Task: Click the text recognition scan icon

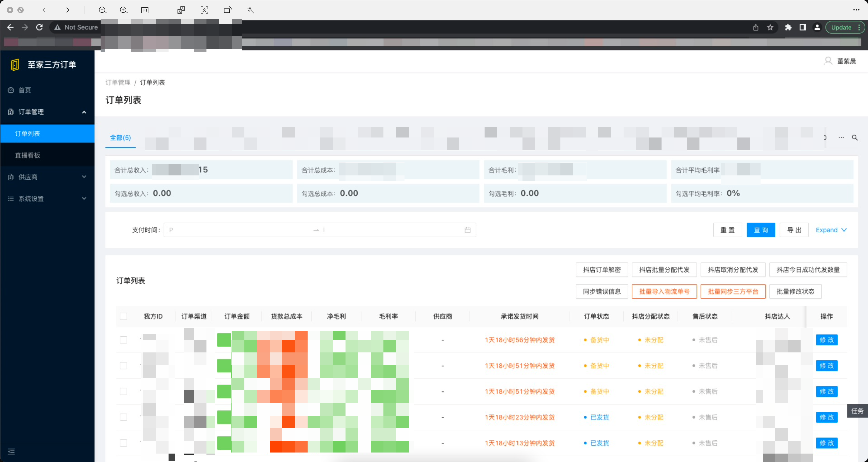Action: click(x=204, y=10)
